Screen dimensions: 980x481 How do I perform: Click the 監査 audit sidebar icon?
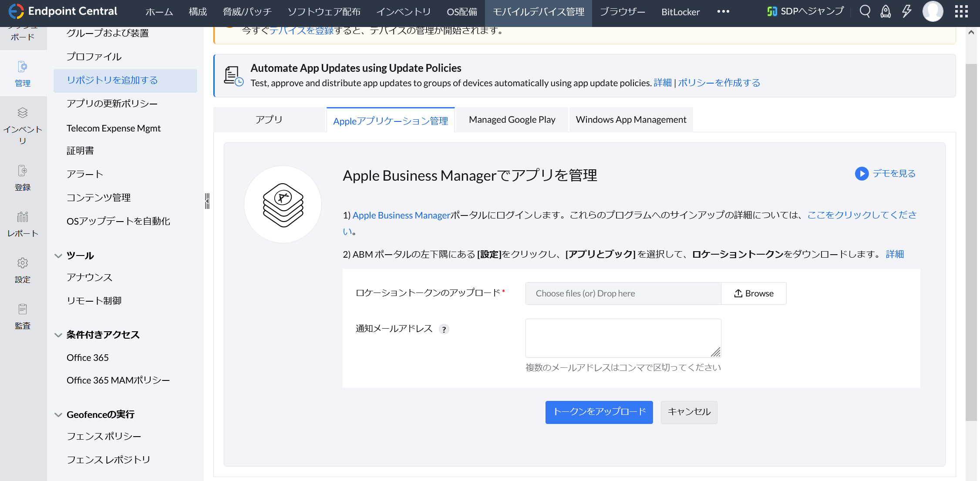(x=23, y=316)
